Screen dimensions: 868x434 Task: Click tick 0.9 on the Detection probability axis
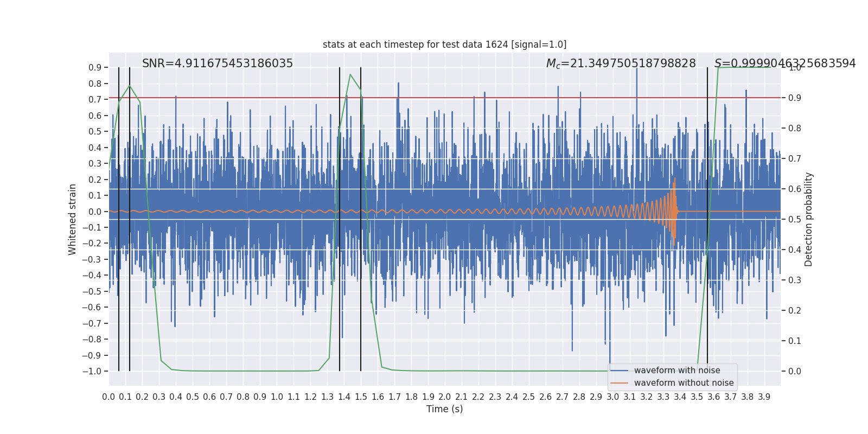(795, 98)
